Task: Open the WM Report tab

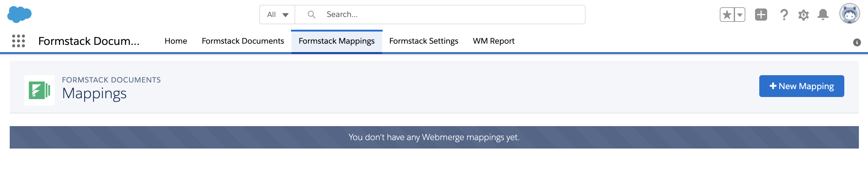Action: coord(493,41)
